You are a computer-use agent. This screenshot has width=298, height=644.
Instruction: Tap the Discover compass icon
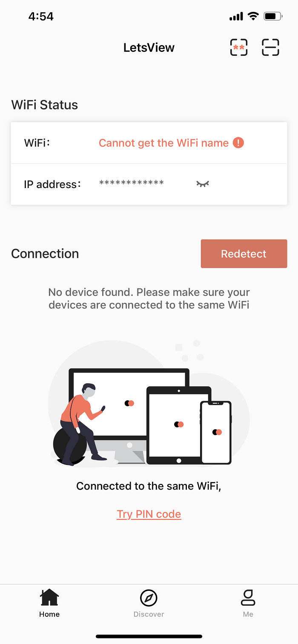[149, 598]
